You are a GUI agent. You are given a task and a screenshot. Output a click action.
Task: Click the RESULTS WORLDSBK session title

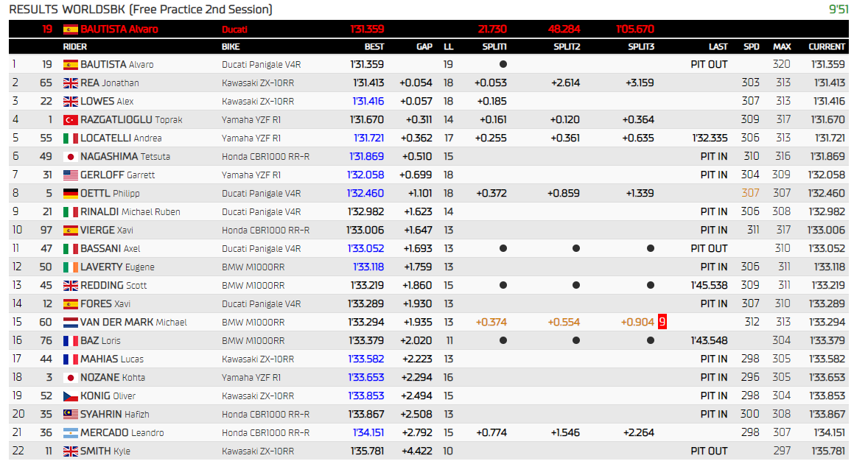pyautogui.click(x=141, y=10)
